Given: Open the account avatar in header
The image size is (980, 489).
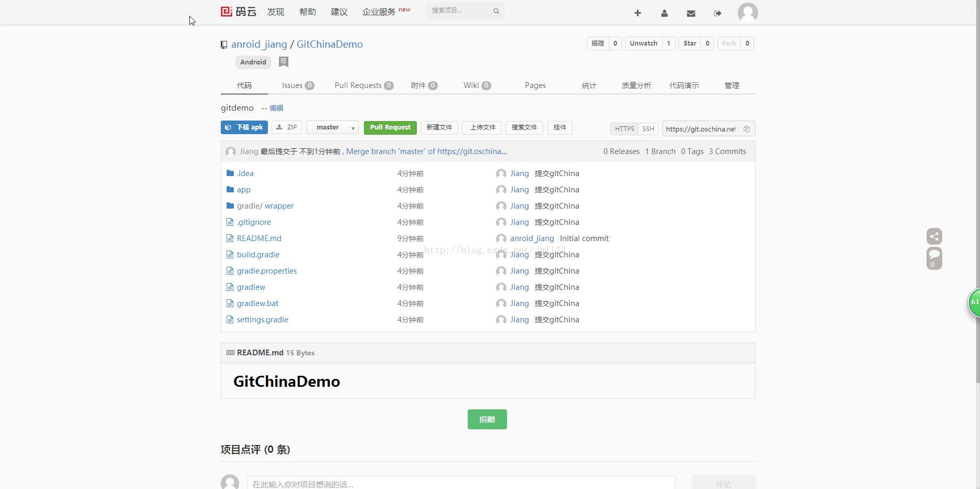Looking at the screenshot, I should [x=748, y=13].
